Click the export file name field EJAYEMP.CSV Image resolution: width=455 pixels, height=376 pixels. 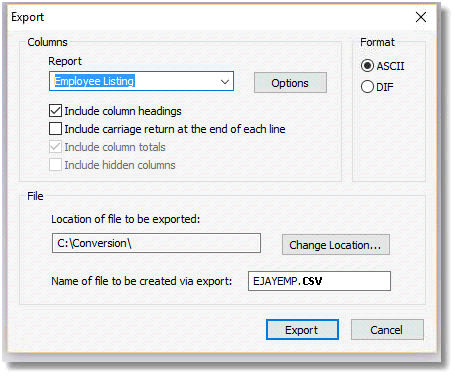pos(319,281)
